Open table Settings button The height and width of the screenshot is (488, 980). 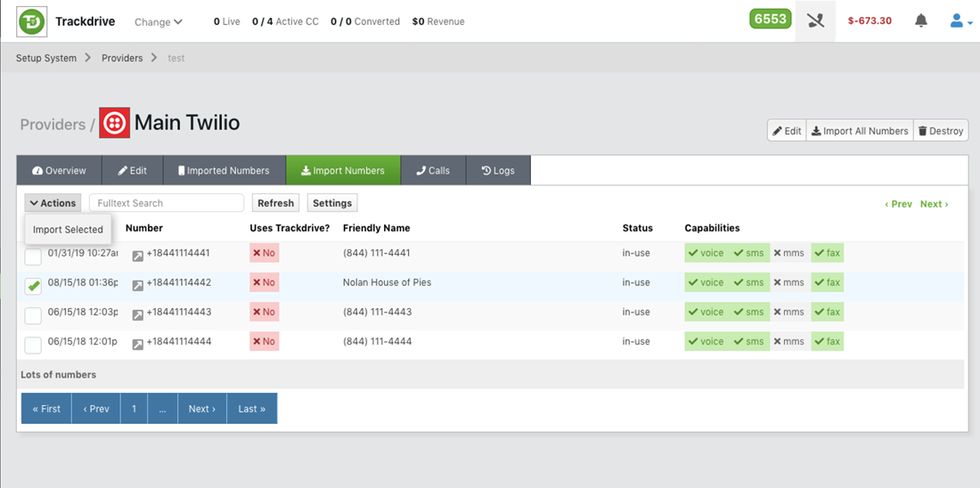[332, 203]
